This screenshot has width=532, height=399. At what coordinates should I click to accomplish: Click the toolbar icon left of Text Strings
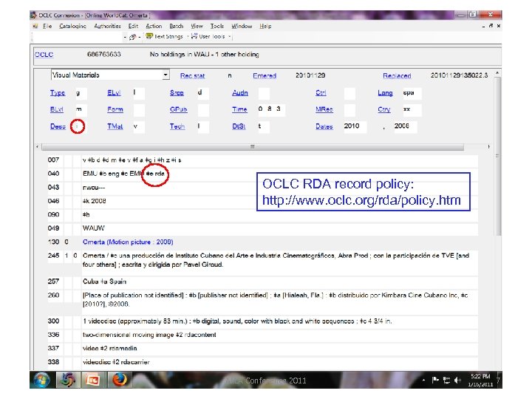(133, 37)
